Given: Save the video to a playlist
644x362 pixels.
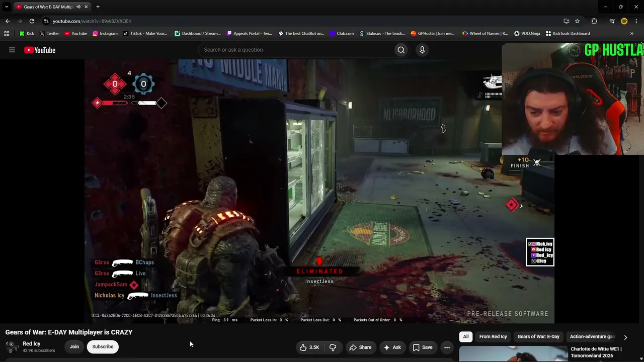Looking at the screenshot, I should (x=423, y=347).
